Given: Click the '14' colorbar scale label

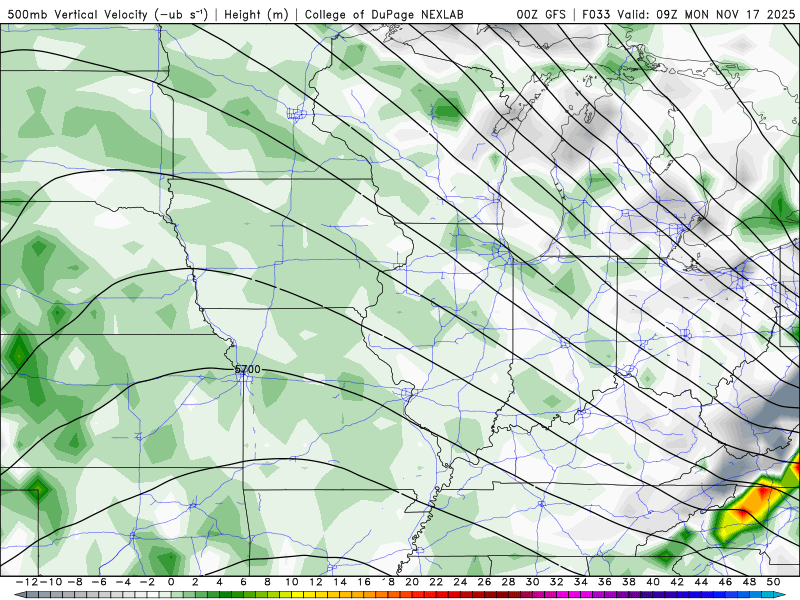Looking at the screenshot, I should pyautogui.click(x=340, y=582).
